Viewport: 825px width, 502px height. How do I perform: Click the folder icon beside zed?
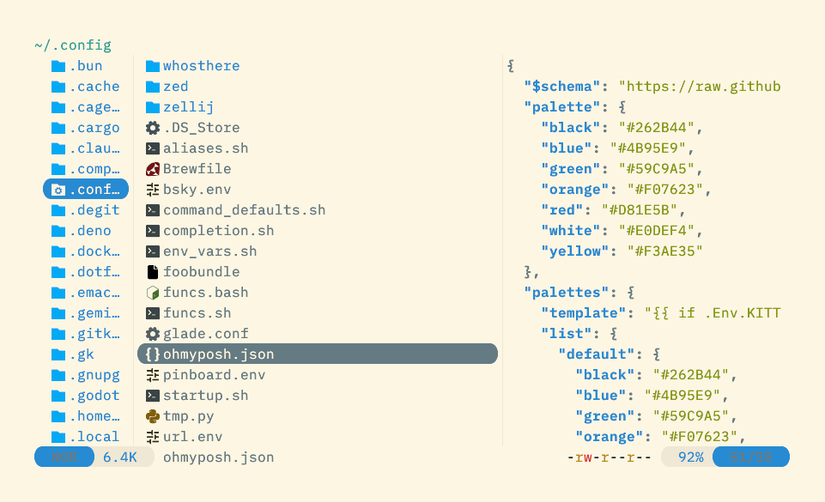pyautogui.click(x=153, y=86)
